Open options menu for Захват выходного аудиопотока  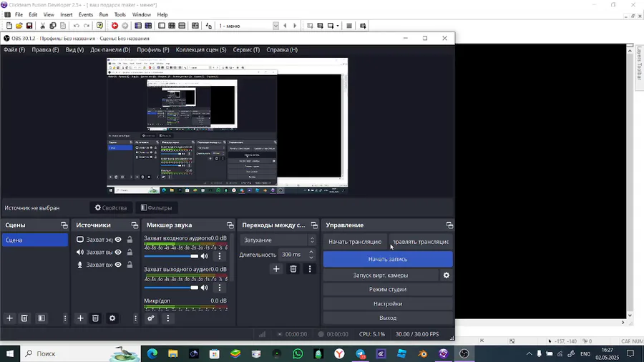click(220, 288)
